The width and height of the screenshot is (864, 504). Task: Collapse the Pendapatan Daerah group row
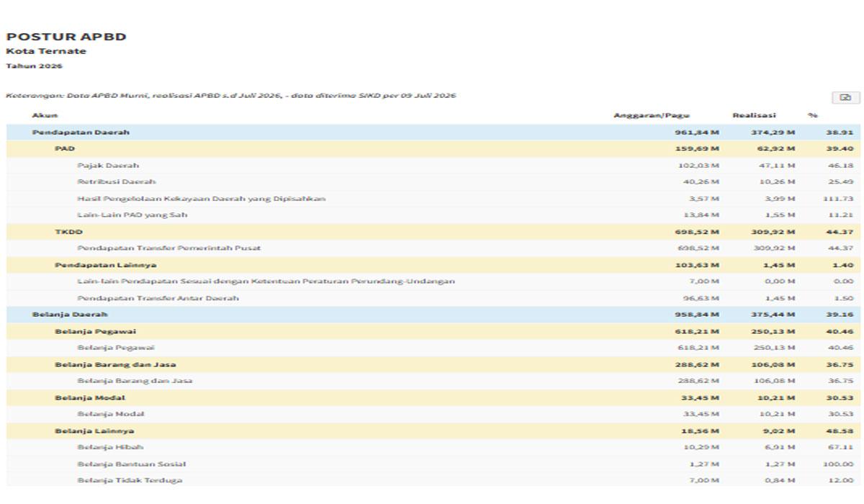433,132
